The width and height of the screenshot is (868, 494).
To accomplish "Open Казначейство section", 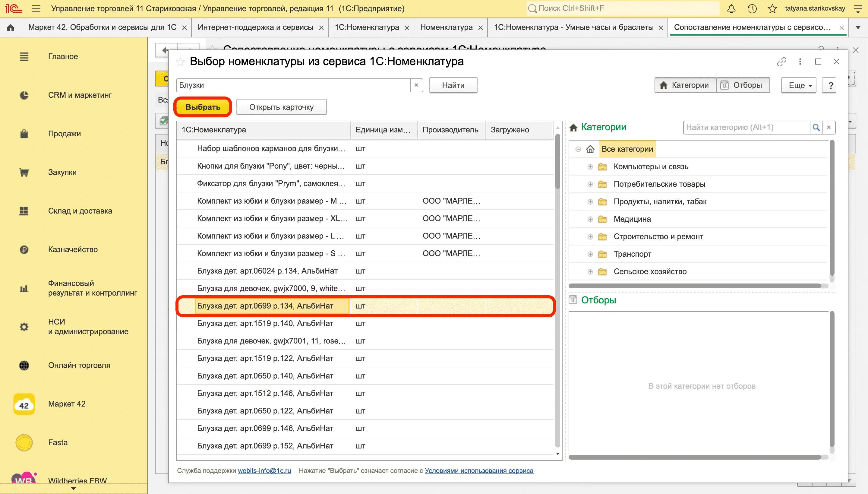I will [73, 249].
